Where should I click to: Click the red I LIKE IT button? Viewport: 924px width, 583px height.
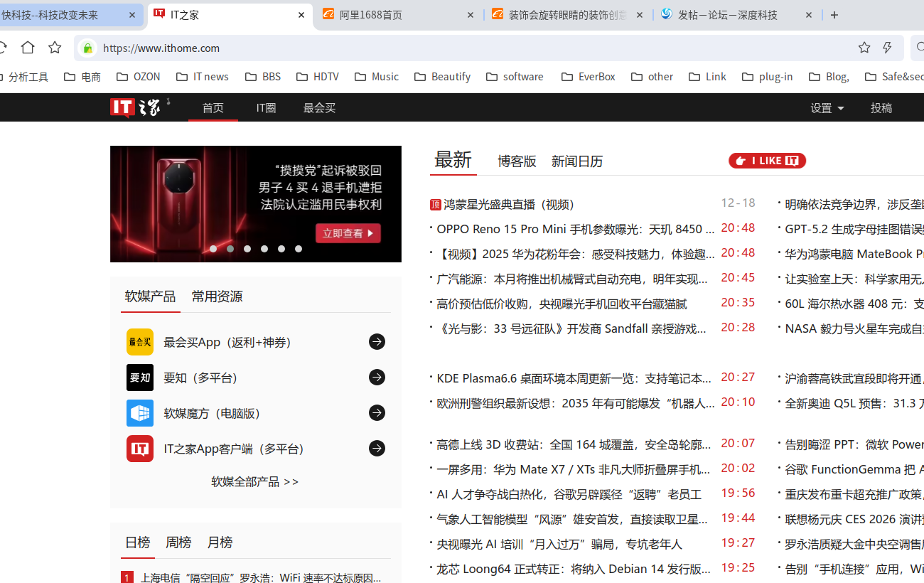coord(767,161)
